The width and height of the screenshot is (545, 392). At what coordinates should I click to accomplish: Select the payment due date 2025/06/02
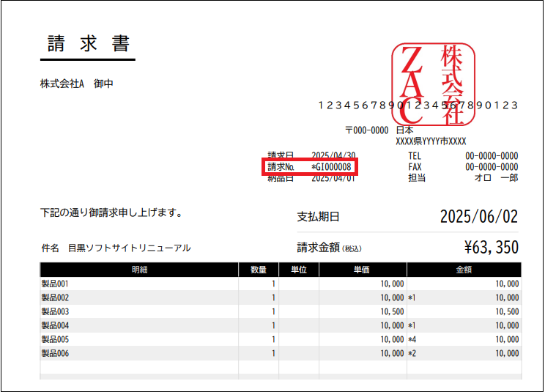coord(479,216)
